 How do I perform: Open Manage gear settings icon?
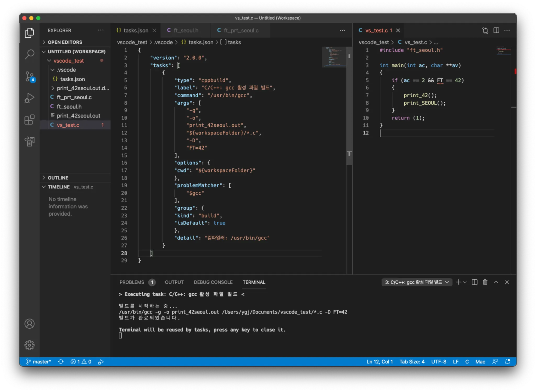30,345
